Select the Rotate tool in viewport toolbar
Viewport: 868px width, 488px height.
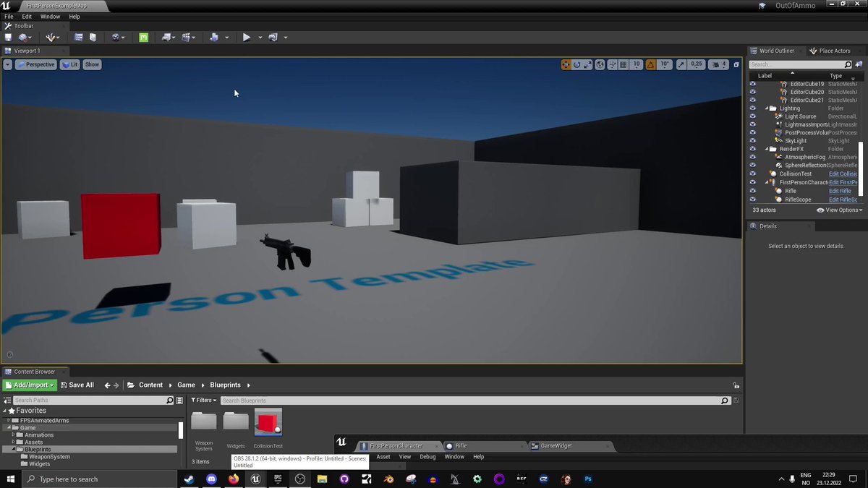click(x=577, y=64)
